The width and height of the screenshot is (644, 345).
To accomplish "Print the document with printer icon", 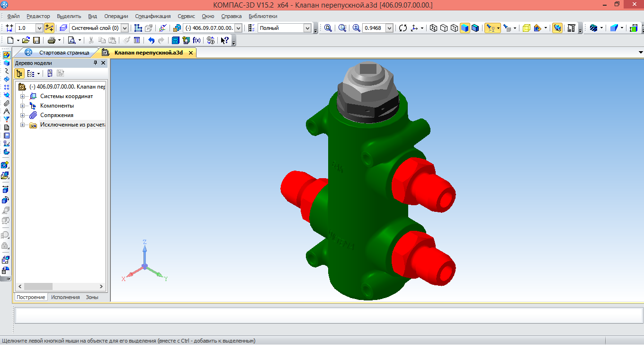I will [x=51, y=40].
